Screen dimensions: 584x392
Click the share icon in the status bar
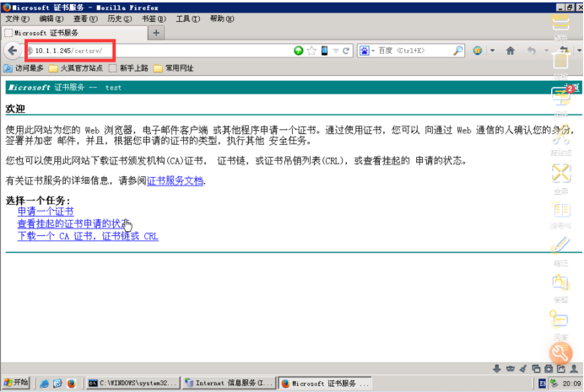coord(561,368)
